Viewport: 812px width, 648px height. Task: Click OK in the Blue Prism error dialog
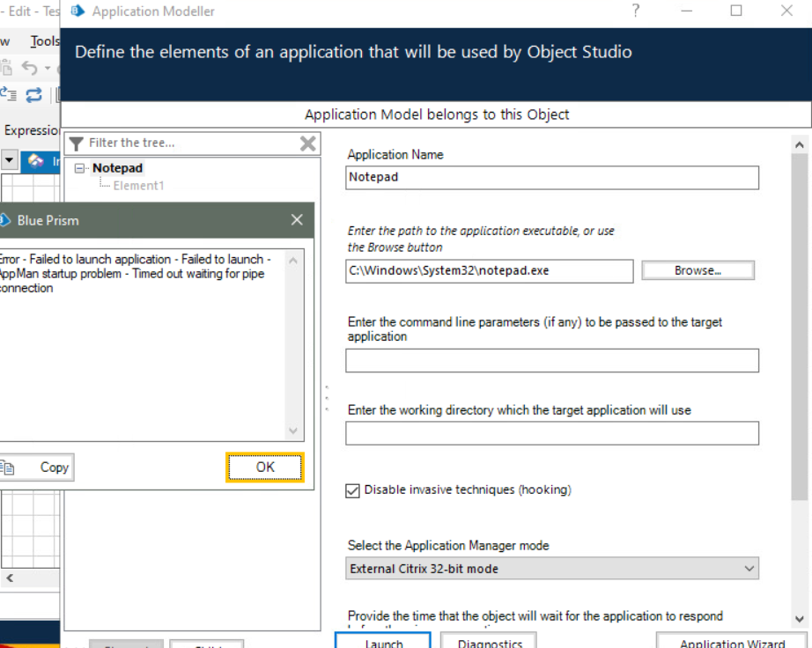(264, 468)
